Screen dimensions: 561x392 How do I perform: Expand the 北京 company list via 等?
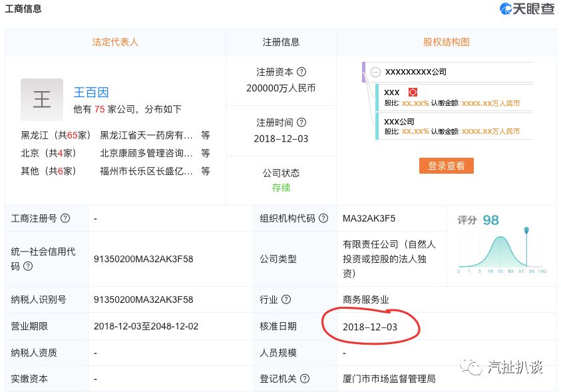click(x=206, y=153)
